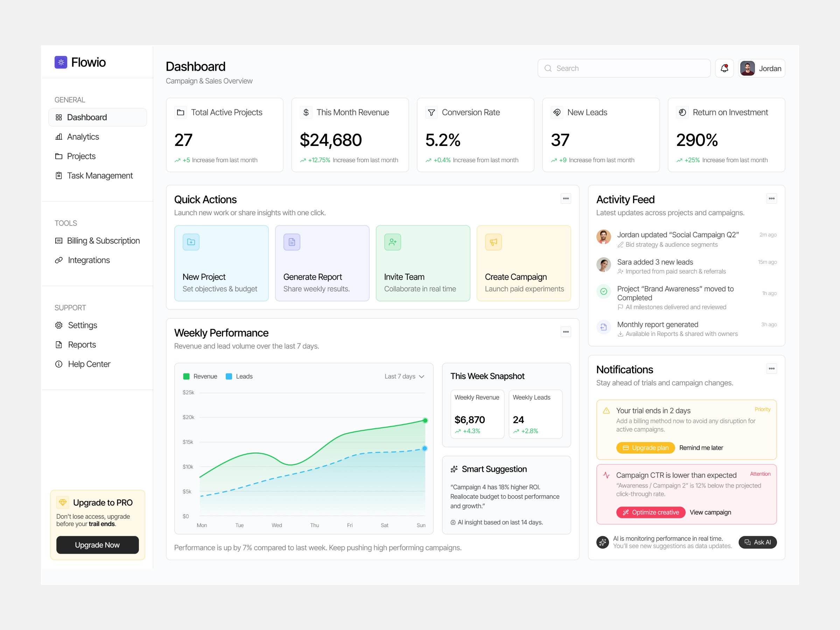Open the notification bell icon
This screenshot has height=630, width=840.
click(x=724, y=68)
